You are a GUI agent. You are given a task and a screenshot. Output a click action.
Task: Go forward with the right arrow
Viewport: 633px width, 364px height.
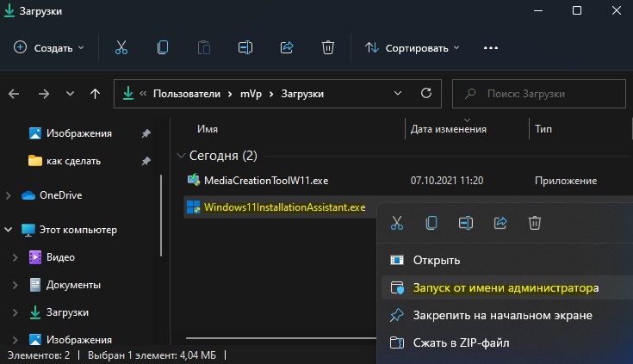point(44,94)
